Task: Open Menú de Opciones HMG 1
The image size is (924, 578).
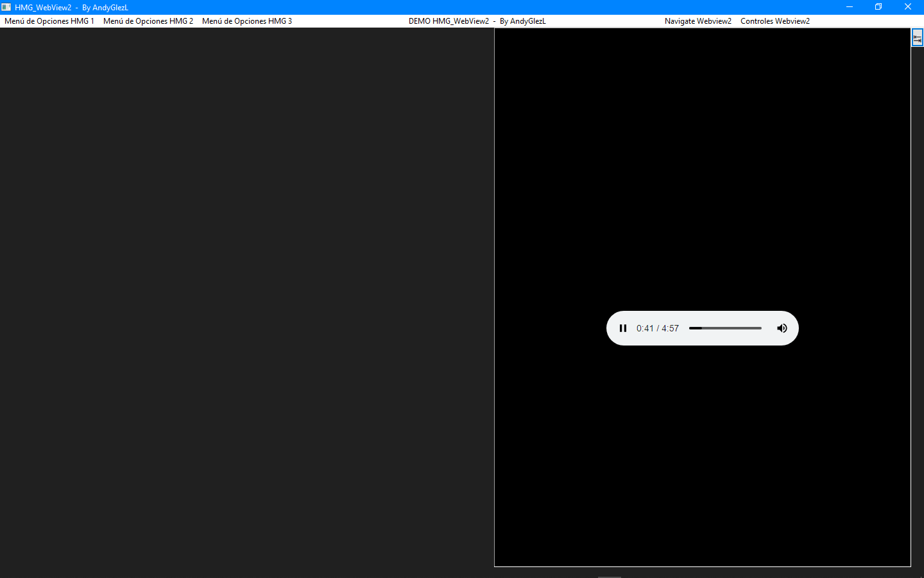Action: point(49,21)
